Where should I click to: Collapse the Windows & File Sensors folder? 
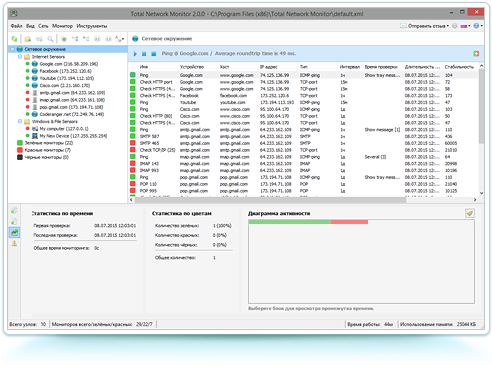[x=20, y=121]
